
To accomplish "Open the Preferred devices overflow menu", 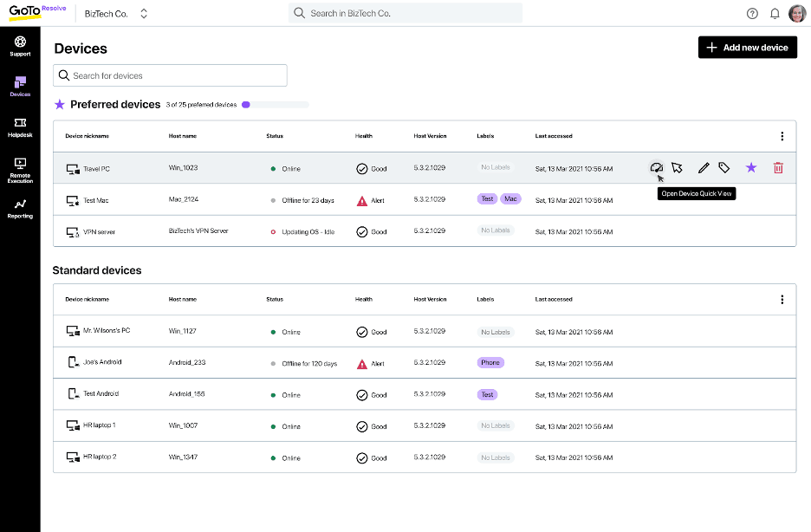I will 782,136.
